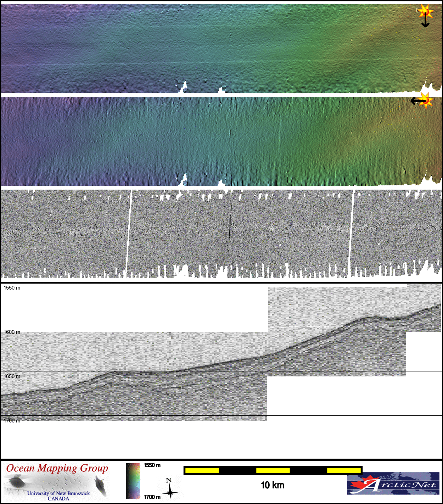Click the rightmost yellow scale bar segment
The image size is (443, 504).
tap(343, 471)
